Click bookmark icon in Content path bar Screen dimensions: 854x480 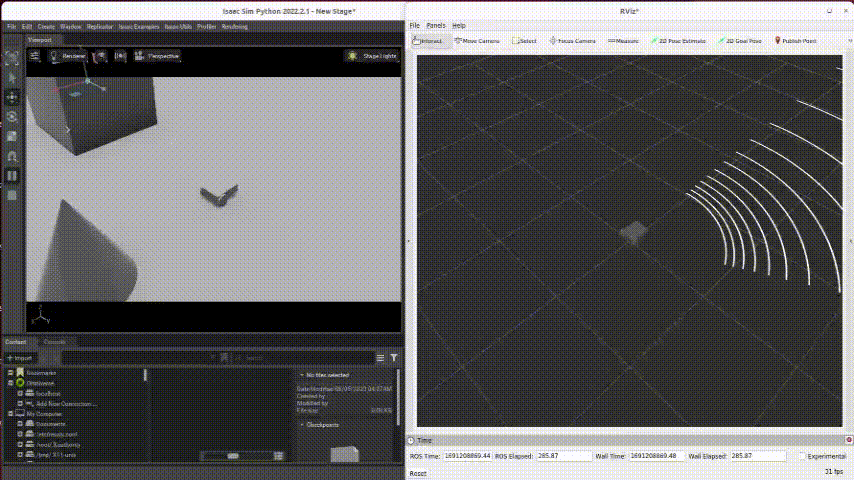click(224, 358)
